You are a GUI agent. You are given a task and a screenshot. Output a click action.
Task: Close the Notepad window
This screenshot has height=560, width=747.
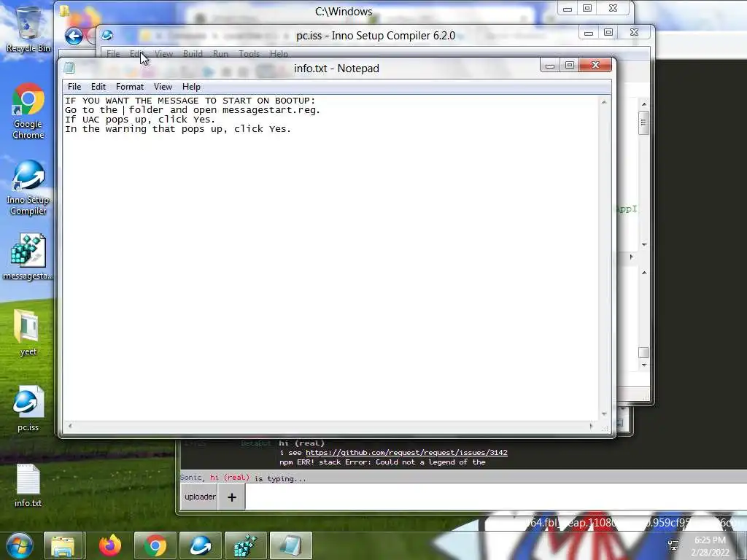(595, 65)
